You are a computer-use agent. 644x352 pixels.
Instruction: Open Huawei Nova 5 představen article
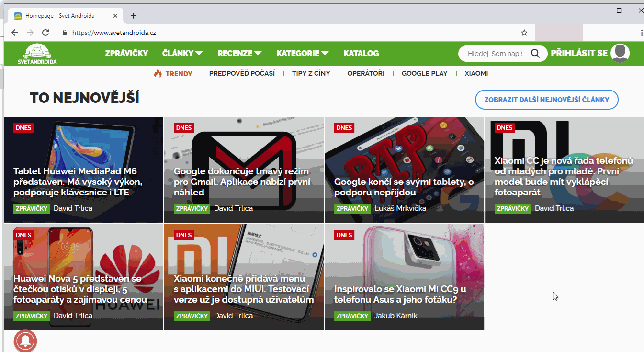click(80, 289)
